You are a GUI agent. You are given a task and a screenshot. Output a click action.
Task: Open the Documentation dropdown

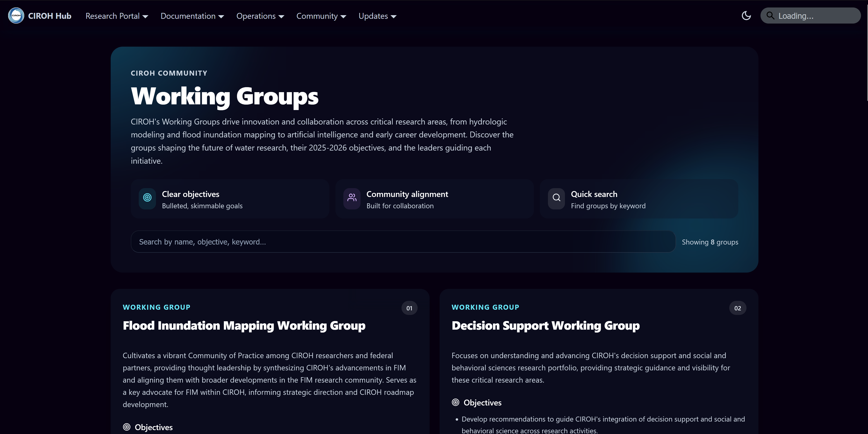pos(192,16)
